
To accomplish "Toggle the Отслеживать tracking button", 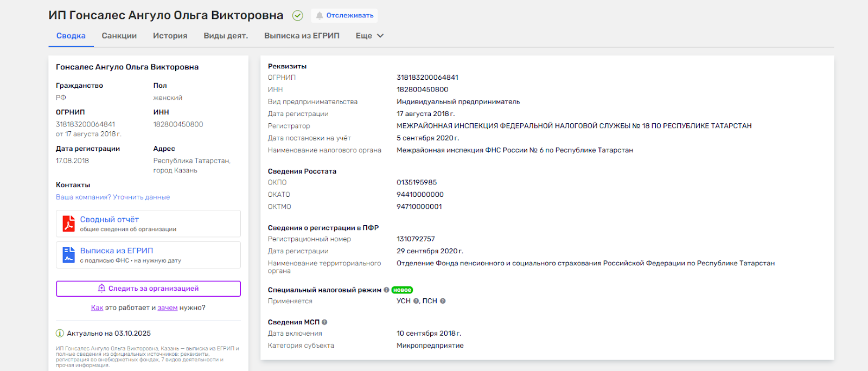I will 344,16.
